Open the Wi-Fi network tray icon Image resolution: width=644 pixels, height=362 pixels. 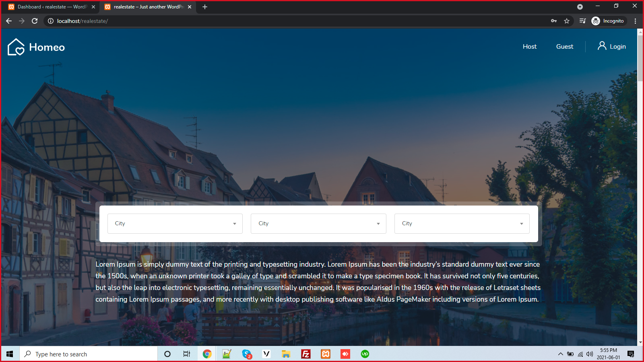[580, 354]
